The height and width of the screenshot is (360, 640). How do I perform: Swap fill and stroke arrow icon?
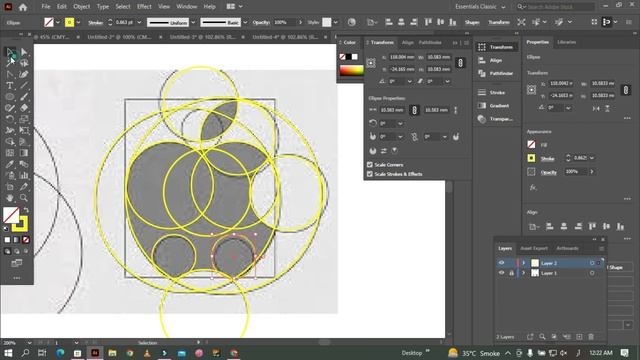coord(26,210)
